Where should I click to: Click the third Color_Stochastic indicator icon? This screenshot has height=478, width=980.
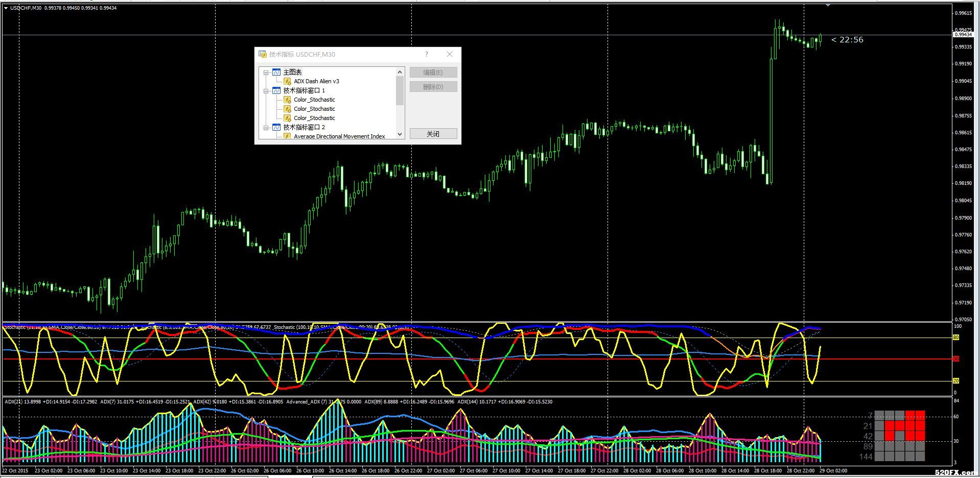coord(288,118)
